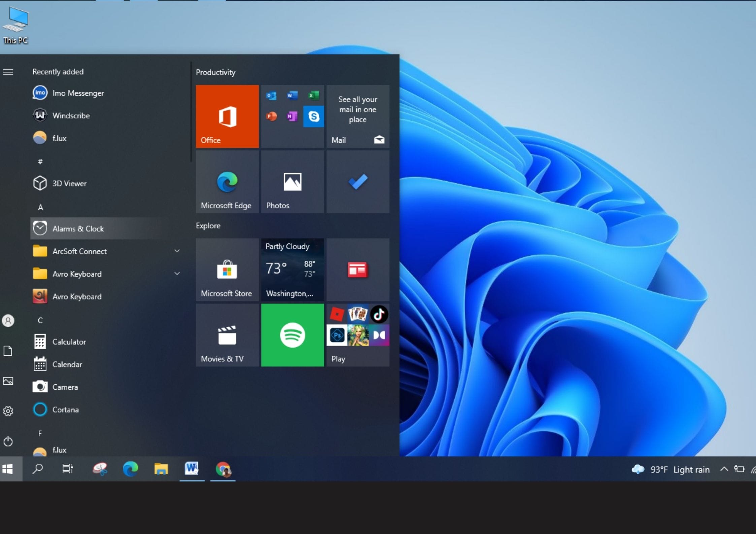Click the F letter header in app list

(40, 433)
